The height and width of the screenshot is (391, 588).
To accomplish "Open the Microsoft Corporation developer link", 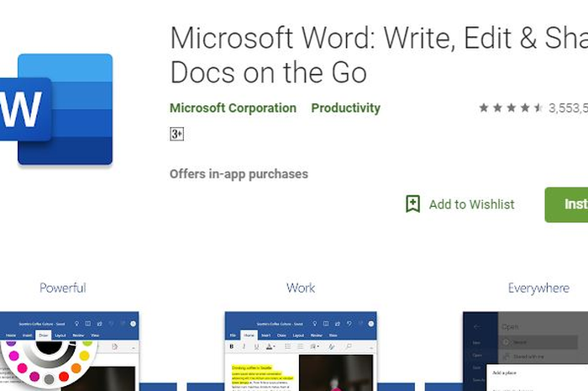I will tap(233, 108).
